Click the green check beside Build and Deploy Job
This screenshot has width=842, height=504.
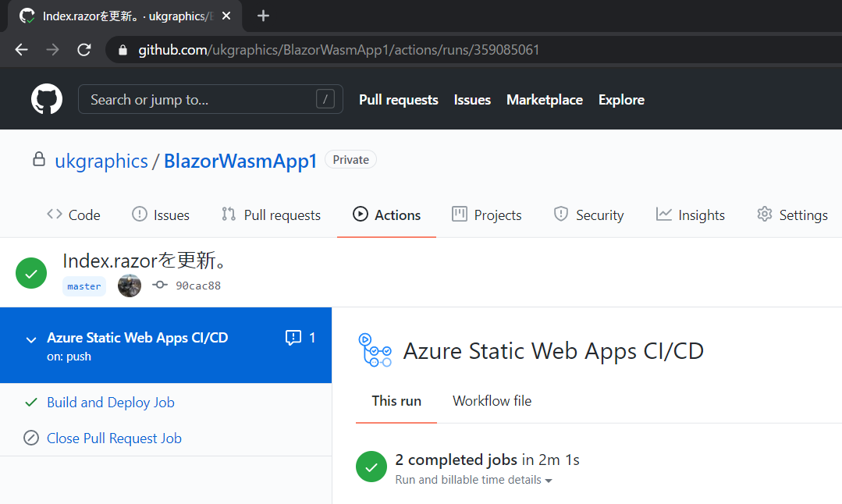click(x=31, y=402)
